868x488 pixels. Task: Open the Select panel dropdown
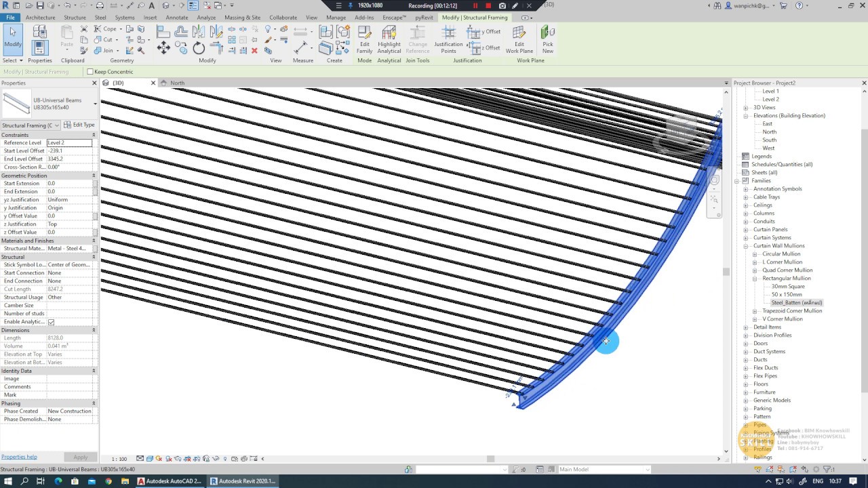point(12,60)
